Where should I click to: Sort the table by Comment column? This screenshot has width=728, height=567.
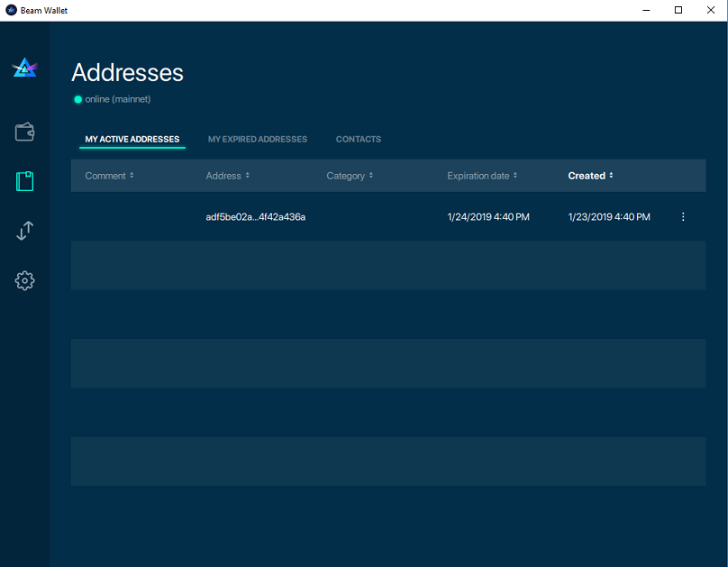pyautogui.click(x=109, y=175)
